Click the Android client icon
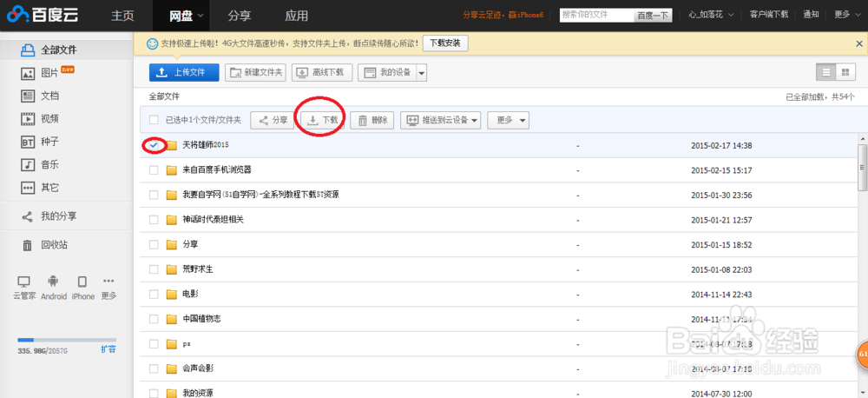The height and width of the screenshot is (398, 868). pyautogui.click(x=53, y=281)
